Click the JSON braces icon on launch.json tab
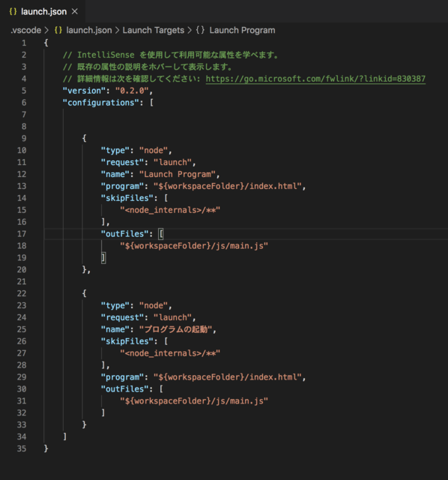Screen dimensions: 448x480 pos(13,12)
